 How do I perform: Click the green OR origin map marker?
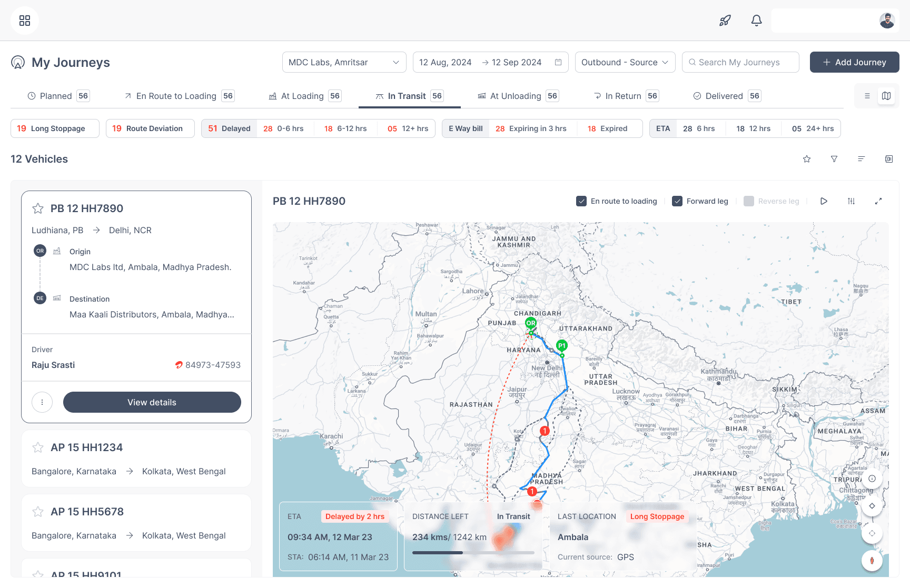tap(531, 323)
